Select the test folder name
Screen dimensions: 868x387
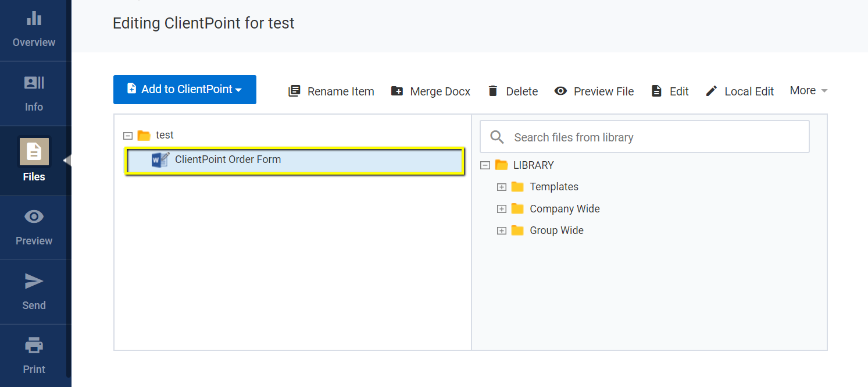pyautogui.click(x=165, y=135)
